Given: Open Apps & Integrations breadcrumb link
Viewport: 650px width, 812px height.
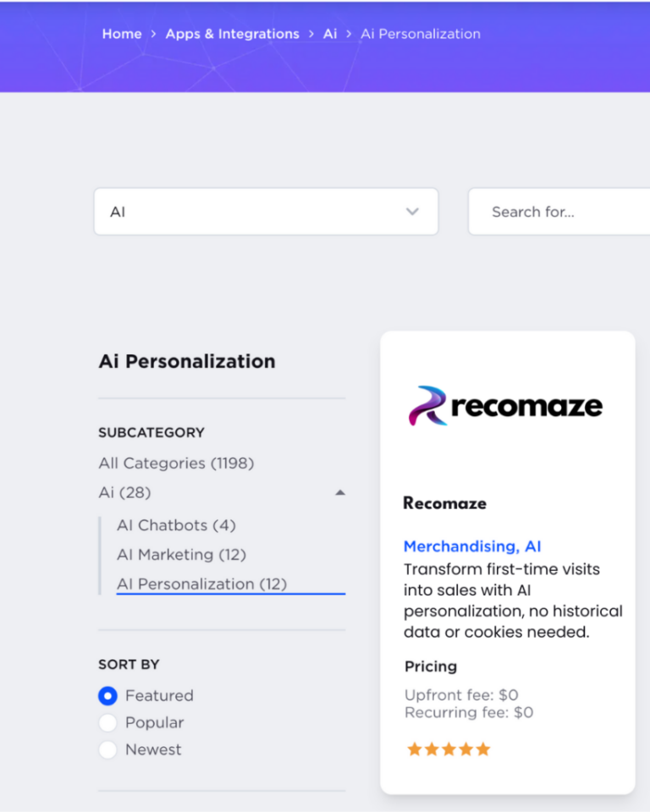Looking at the screenshot, I should click(x=232, y=34).
